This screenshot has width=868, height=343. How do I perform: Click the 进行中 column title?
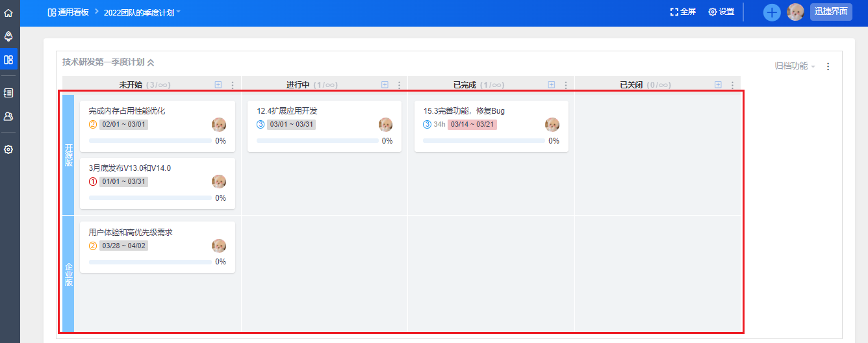(x=298, y=85)
